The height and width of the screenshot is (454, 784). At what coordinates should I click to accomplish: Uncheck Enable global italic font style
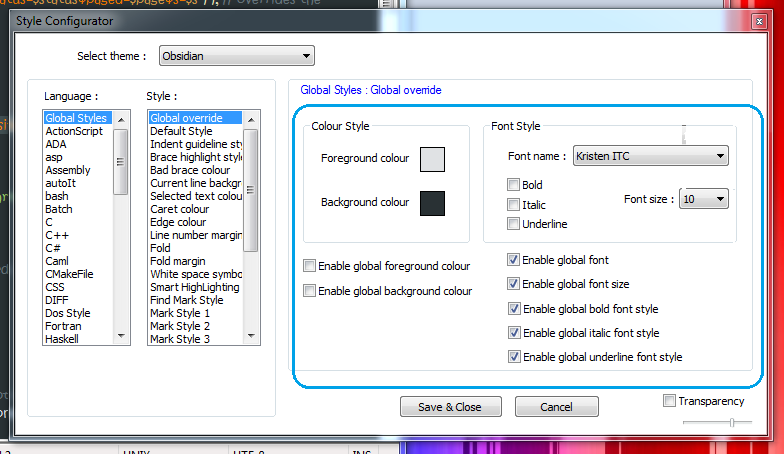[x=514, y=332]
